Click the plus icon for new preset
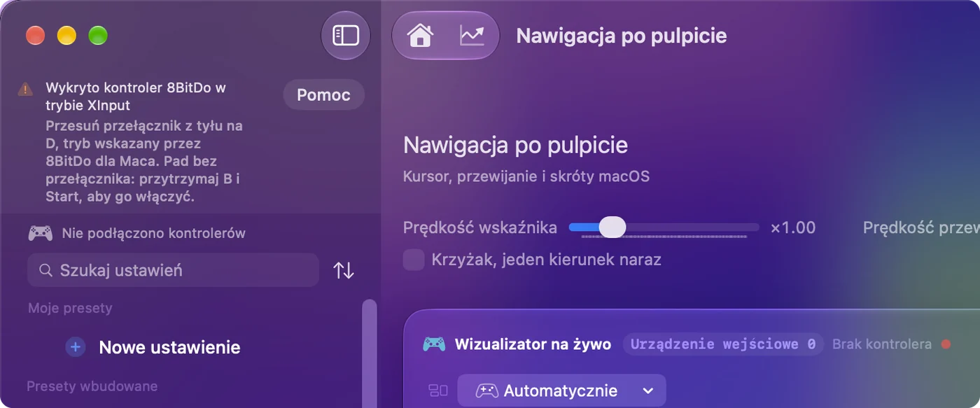 (x=76, y=347)
